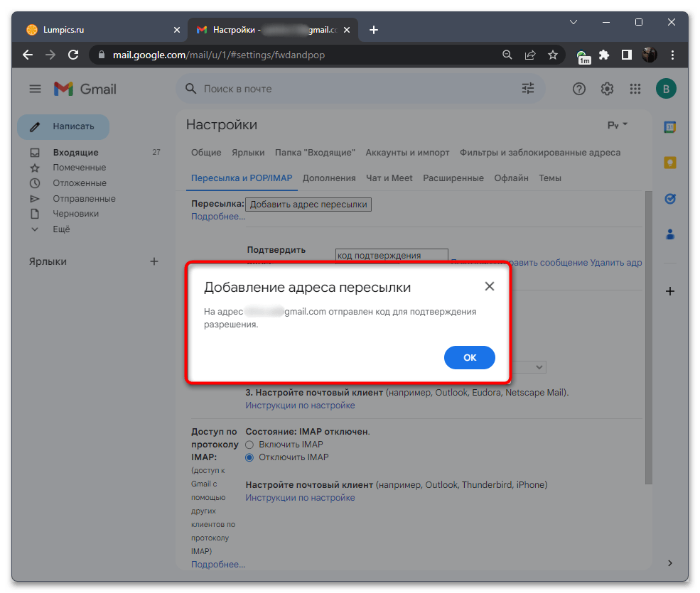Expand the Ещё more folders list
This screenshot has width=700, height=593.
(61, 229)
